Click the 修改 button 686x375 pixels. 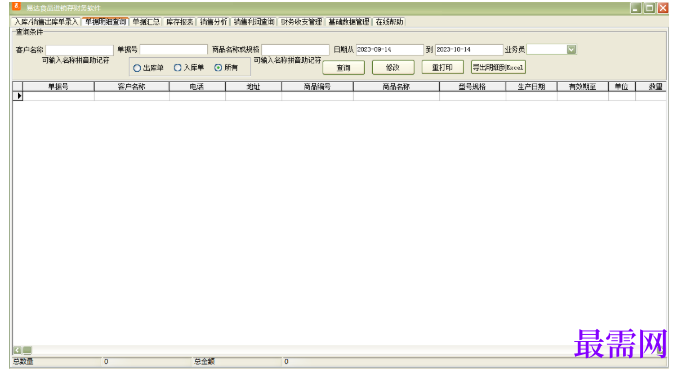(393, 67)
